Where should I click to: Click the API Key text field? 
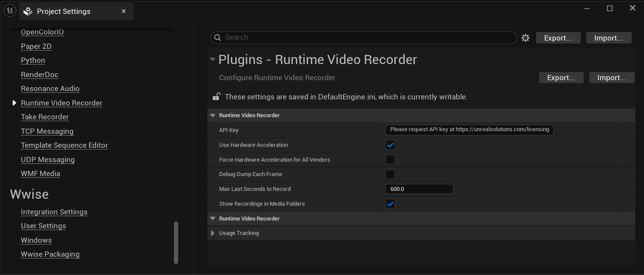coord(469,130)
